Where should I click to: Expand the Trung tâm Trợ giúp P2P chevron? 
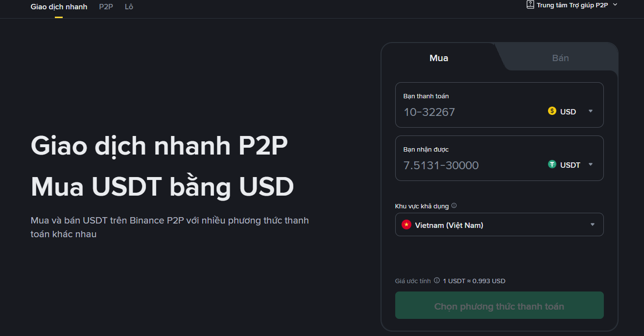615,4
